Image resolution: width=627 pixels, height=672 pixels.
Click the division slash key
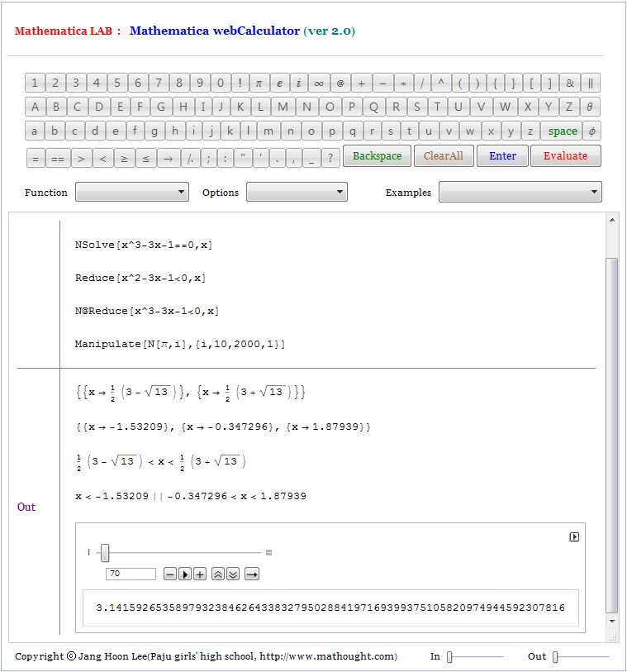[422, 83]
